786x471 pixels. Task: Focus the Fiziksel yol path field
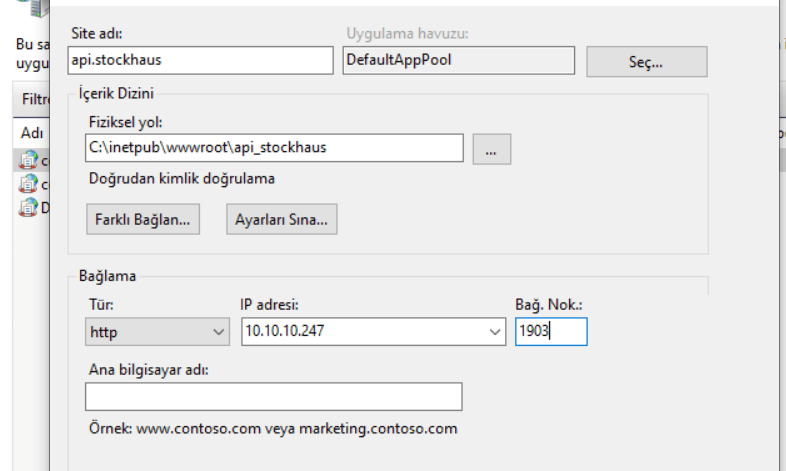click(x=274, y=148)
